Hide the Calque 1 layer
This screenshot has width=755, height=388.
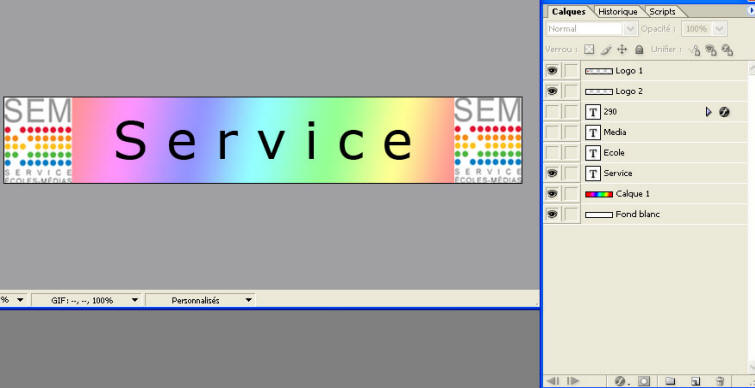[552, 194]
